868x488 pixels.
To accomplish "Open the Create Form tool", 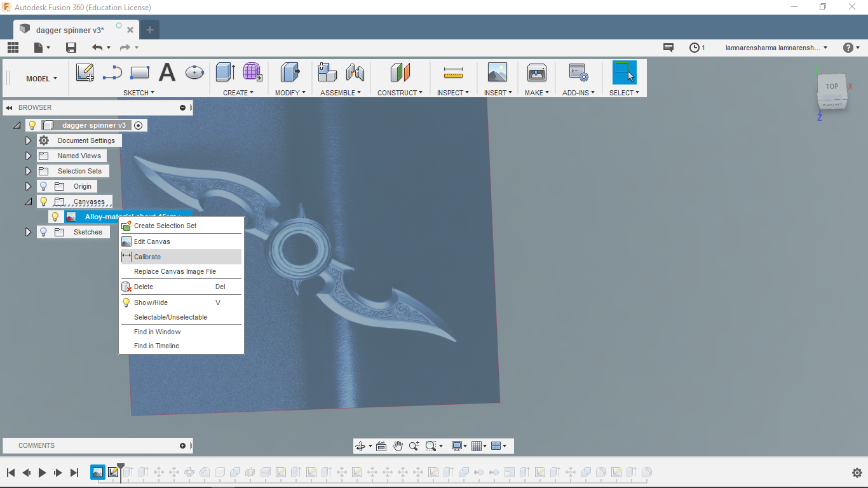I will [x=252, y=72].
